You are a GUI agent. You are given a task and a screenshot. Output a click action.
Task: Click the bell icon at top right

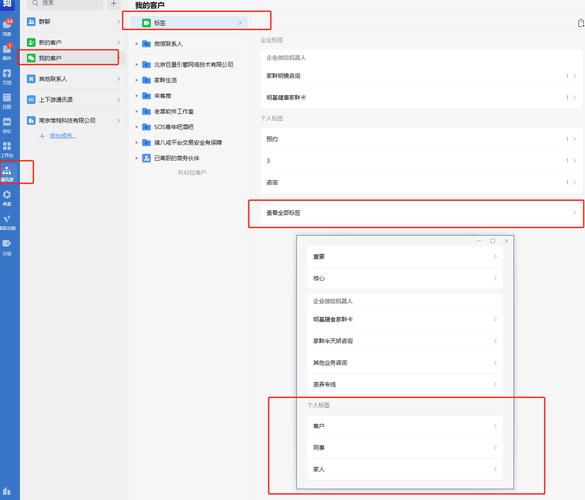click(x=581, y=23)
